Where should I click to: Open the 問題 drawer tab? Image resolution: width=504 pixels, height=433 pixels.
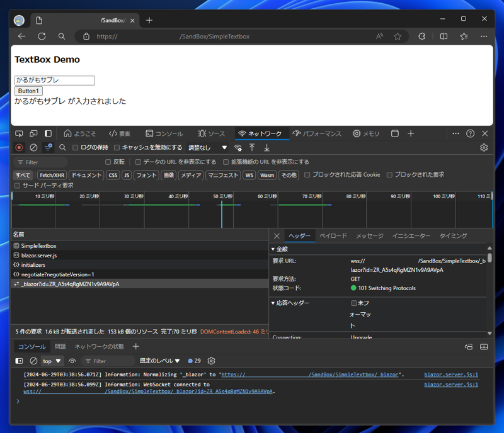point(60,347)
